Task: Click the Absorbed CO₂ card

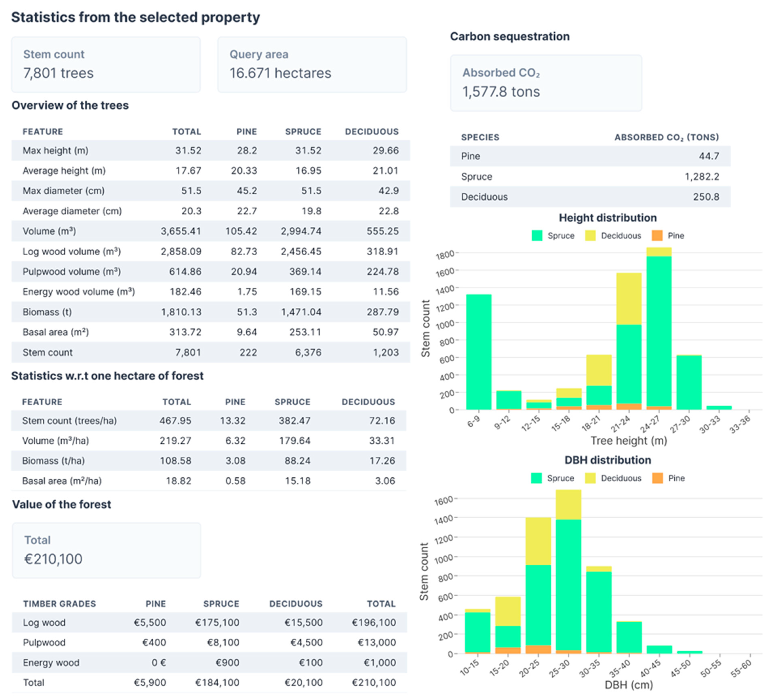Action: pos(546,83)
